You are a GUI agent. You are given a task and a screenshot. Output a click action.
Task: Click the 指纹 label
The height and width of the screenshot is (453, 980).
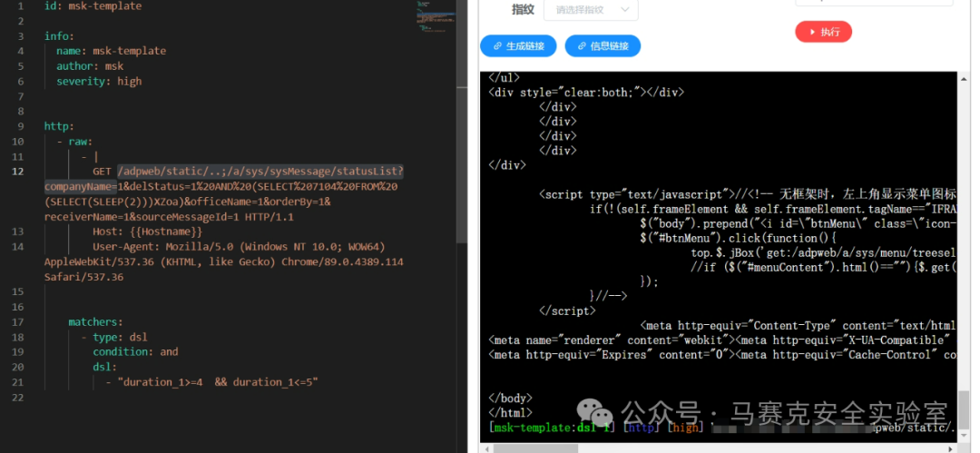click(x=524, y=9)
